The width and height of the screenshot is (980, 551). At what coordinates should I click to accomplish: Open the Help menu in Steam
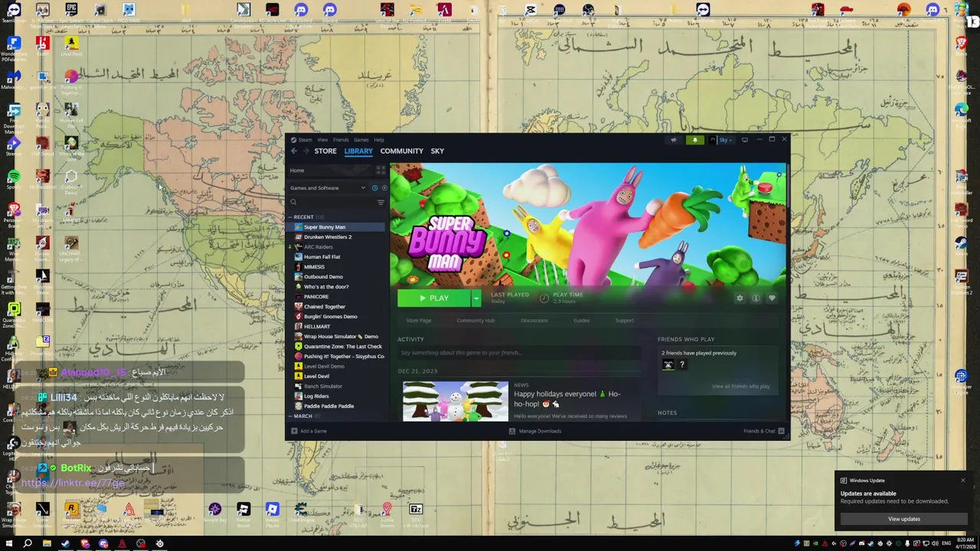click(379, 140)
